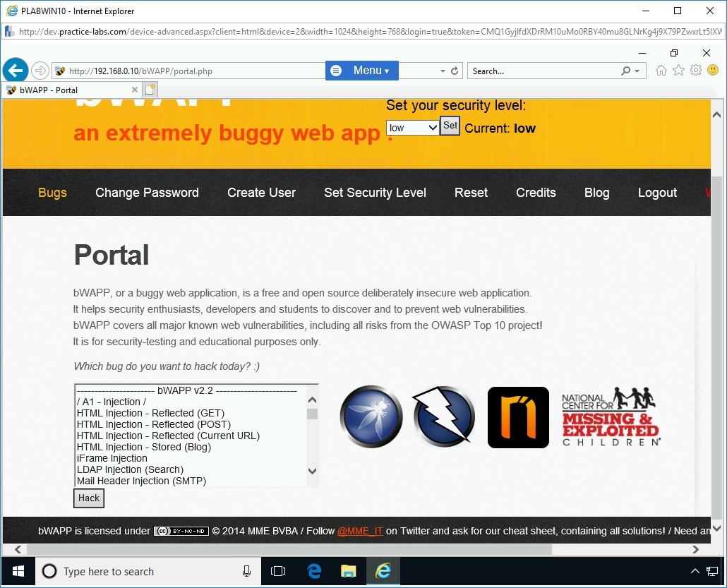The height and width of the screenshot is (588, 727).
Task: Expand the security level dropdown
Action: (413, 128)
